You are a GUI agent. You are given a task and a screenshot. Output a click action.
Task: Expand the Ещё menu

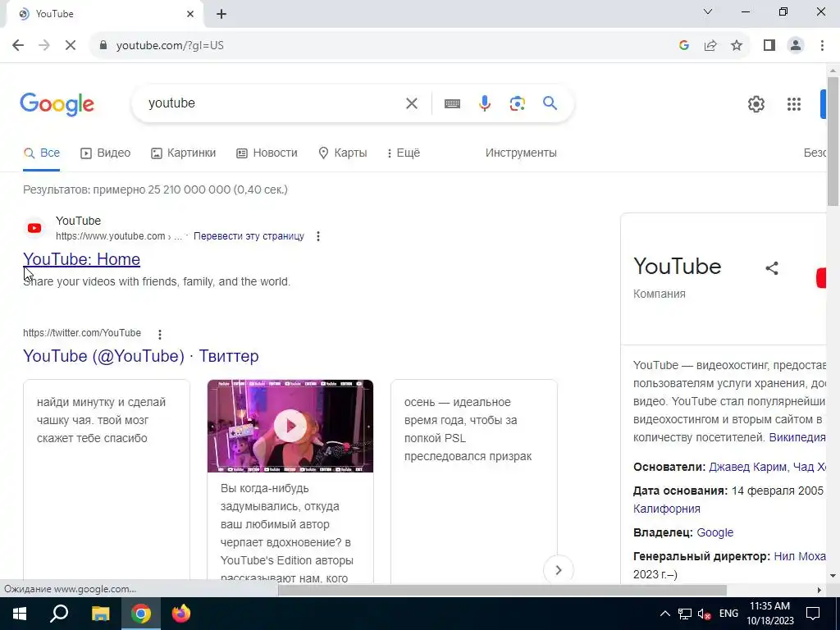(x=404, y=153)
